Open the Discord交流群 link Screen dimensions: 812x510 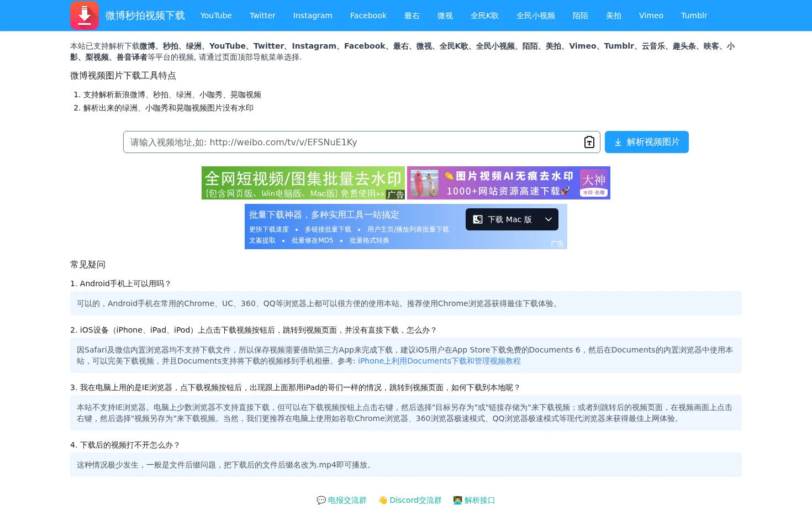tap(415, 500)
